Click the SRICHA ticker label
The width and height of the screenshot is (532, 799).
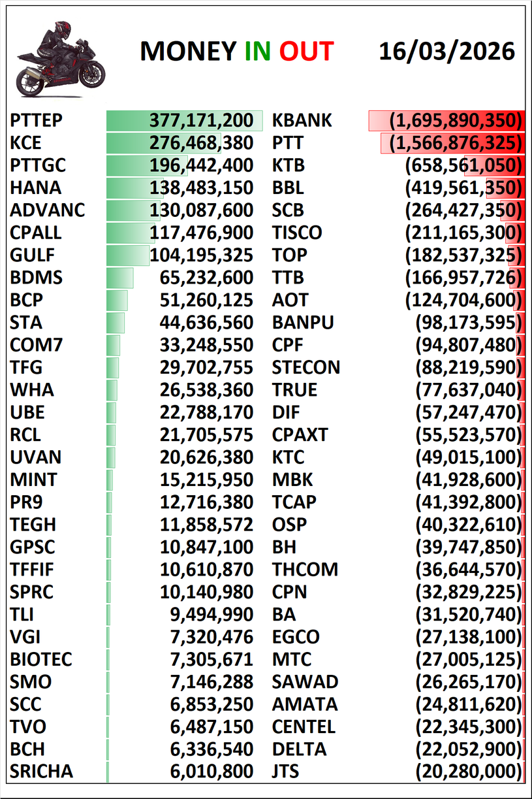(x=42, y=772)
